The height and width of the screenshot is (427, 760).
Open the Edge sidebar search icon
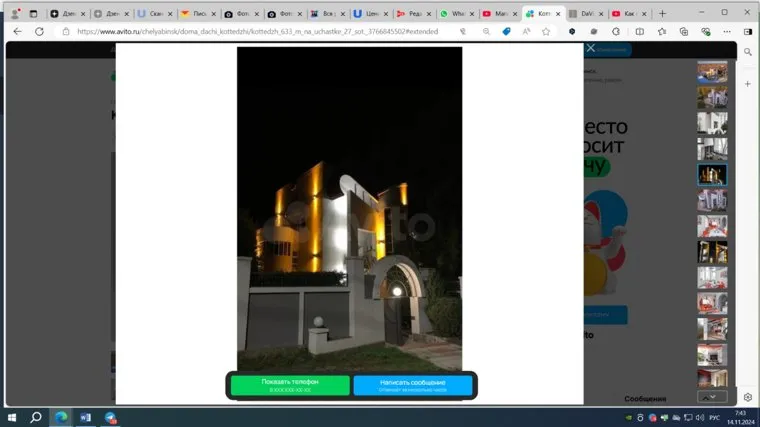[747, 50]
